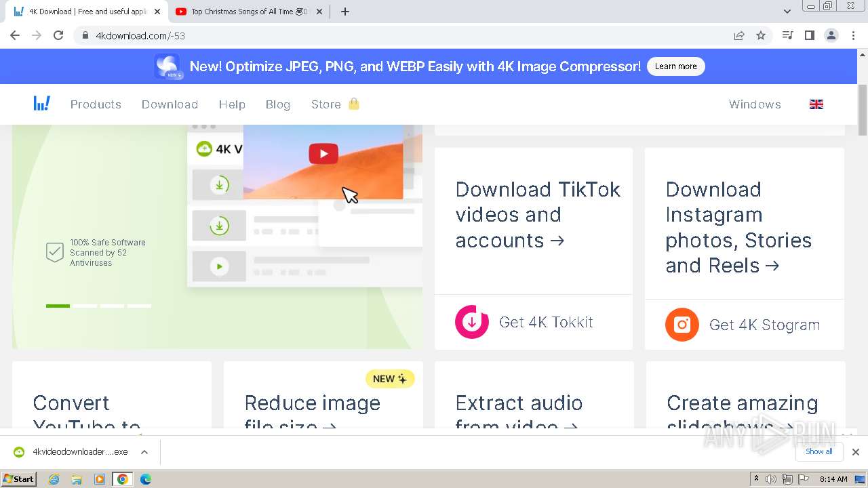
Task: Open the media control icon in the toolbar
Action: coord(787,35)
